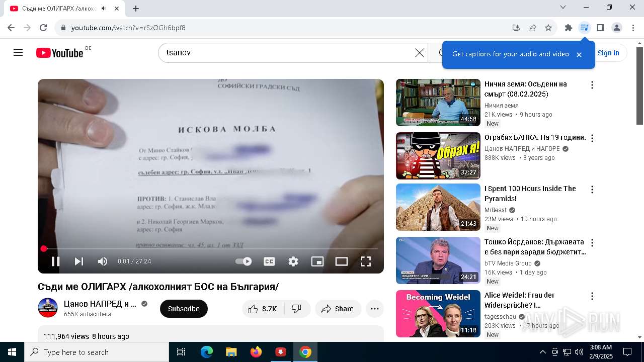Open the video player settings gear
644x362 pixels.
click(x=293, y=261)
